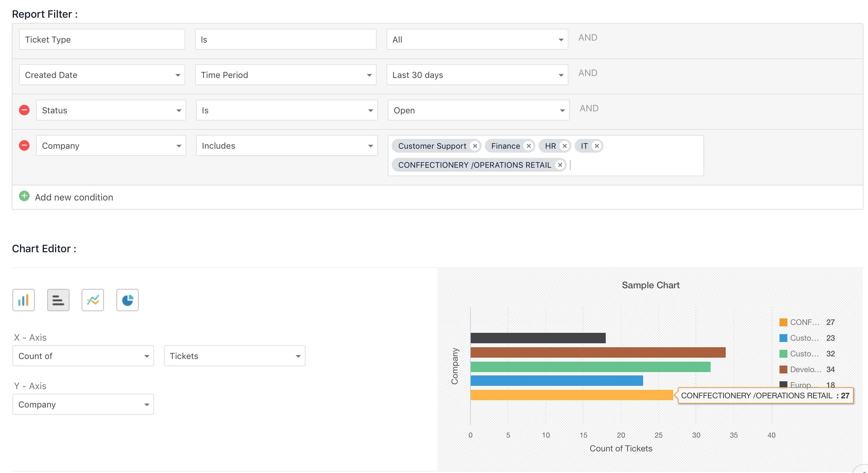
Task: Open the Includes operator dropdown
Action: (x=287, y=145)
